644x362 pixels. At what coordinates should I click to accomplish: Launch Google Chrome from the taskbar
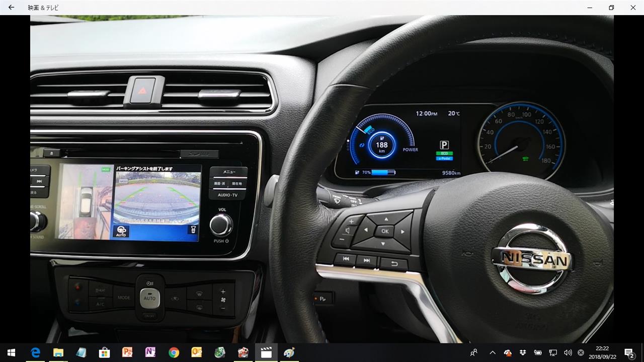pyautogui.click(x=174, y=352)
